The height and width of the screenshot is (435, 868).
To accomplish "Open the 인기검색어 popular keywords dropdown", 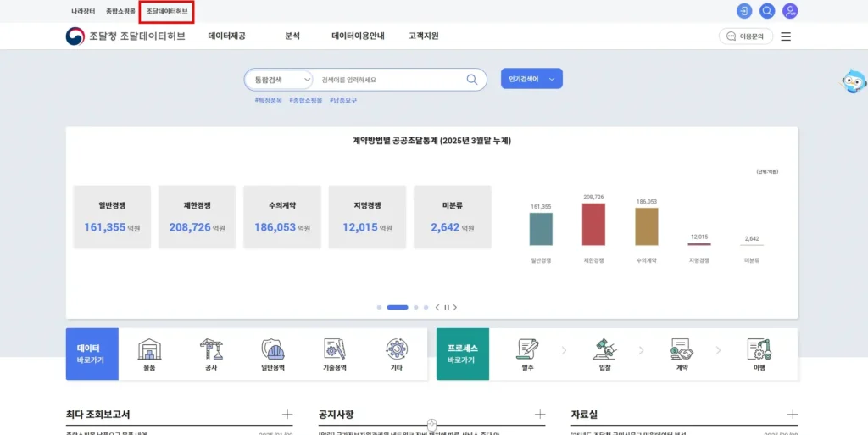I will (531, 79).
